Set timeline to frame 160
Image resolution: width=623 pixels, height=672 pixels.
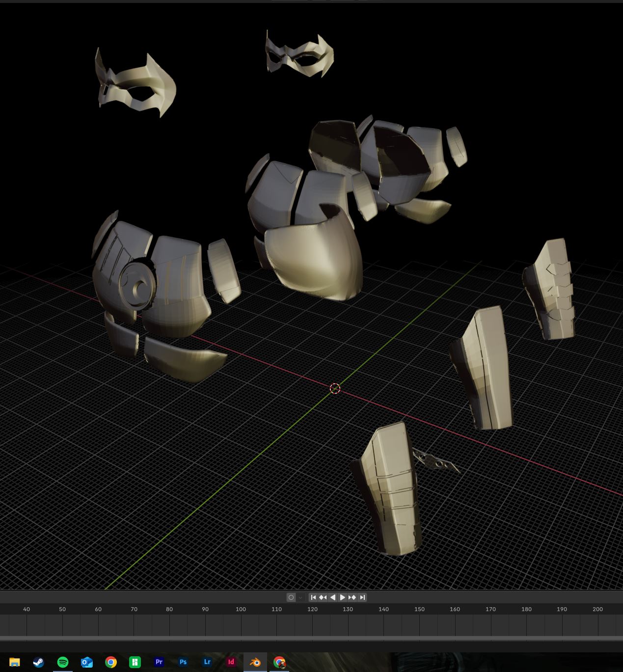pos(455,609)
